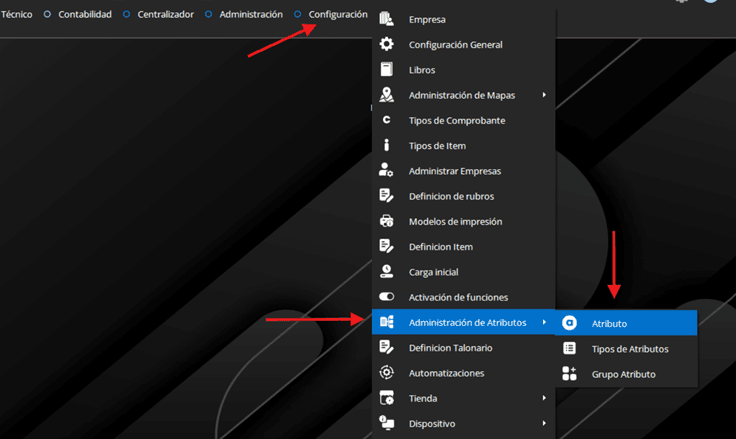Select the radio circle beside Administración

point(209,15)
